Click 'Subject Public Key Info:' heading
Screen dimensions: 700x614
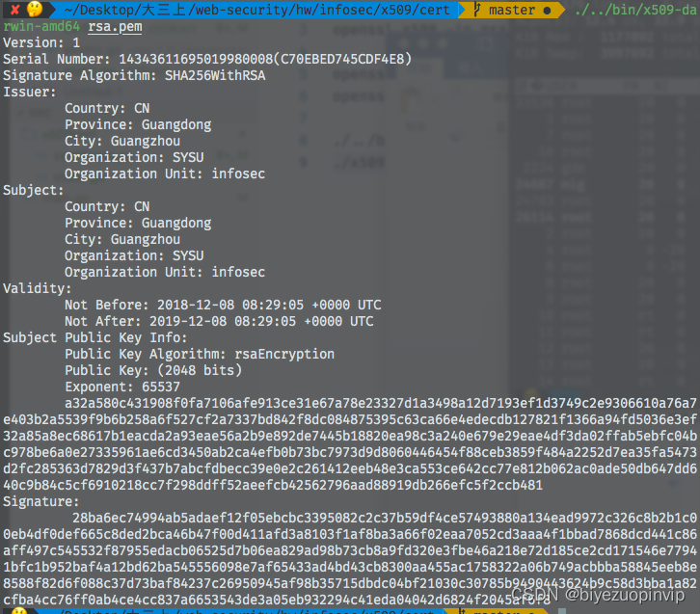[x=95, y=337]
